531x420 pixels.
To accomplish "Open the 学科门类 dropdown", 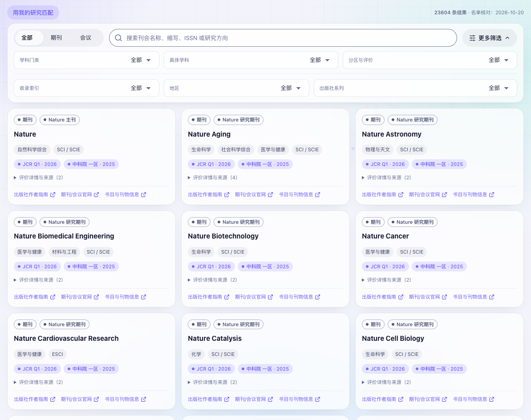I will [x=86, y=60].
